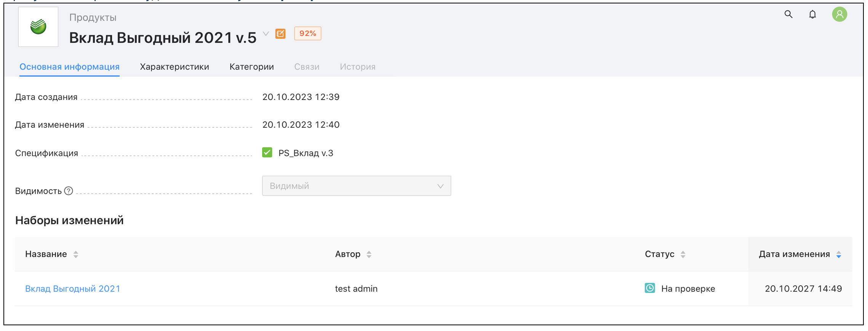Open notifications bell icon

coord(812,14)
